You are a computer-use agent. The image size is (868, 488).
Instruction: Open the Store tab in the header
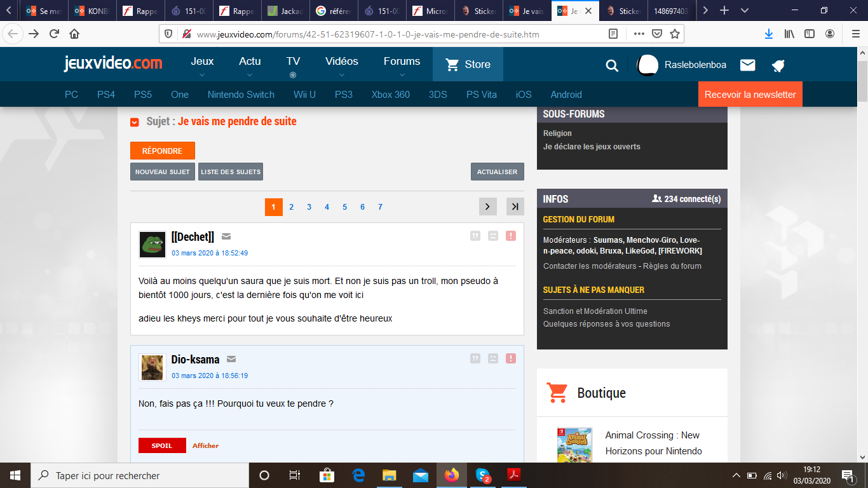(x=468, y=64)
